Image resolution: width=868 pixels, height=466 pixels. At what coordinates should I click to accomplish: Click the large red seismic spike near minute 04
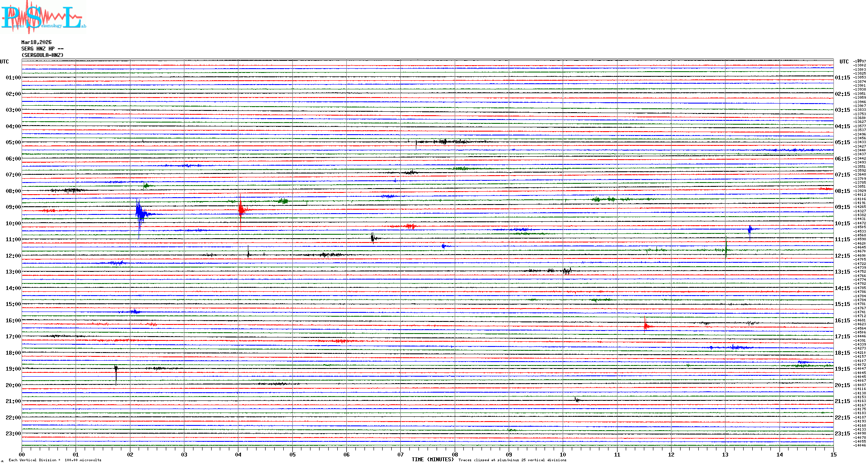coord(241,210)
